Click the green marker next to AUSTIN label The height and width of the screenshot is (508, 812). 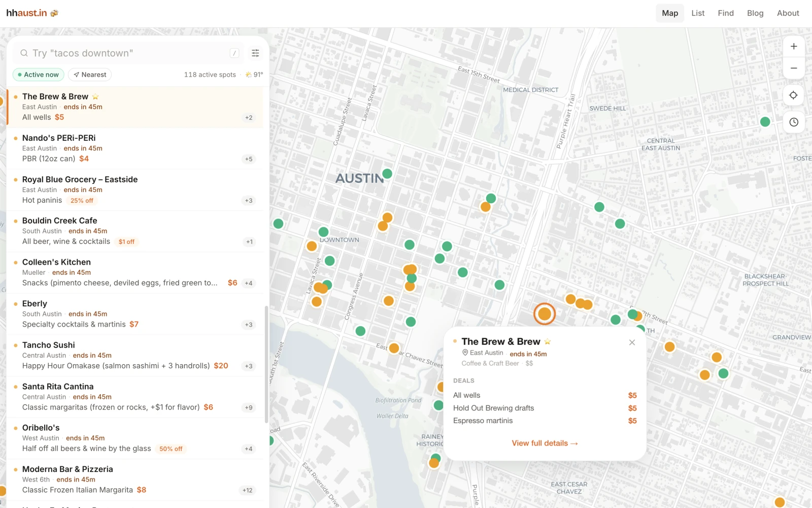(387, 174)
